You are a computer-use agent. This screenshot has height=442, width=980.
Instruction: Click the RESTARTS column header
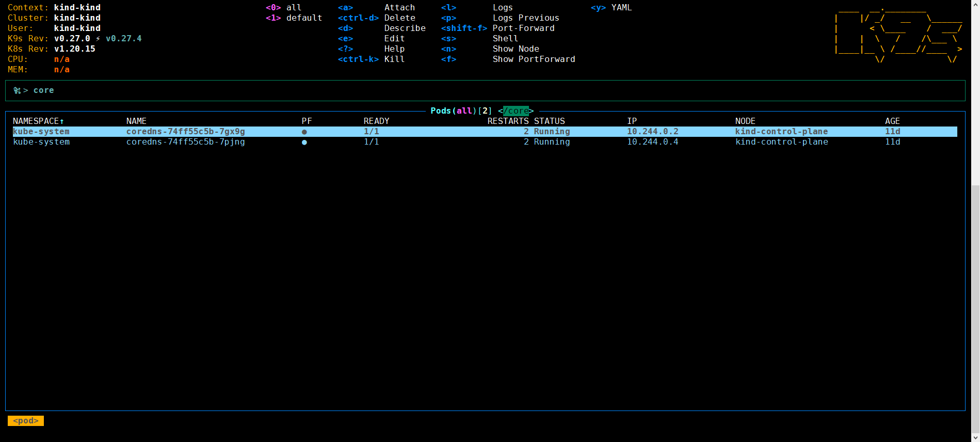pyautogui.click(x=508, y=121)
